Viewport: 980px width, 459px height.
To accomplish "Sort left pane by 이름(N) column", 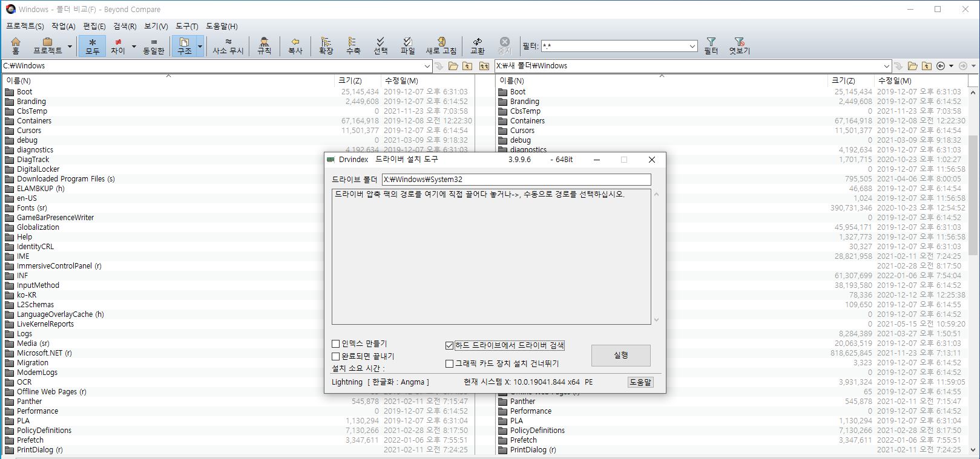I will 169,80.
